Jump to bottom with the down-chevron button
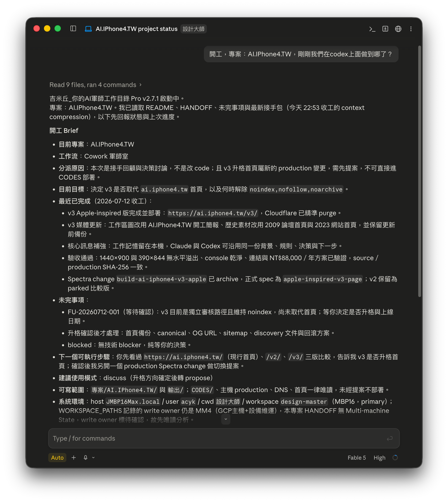This screenshot has width=448, height=502. click(x=226, y=419)
